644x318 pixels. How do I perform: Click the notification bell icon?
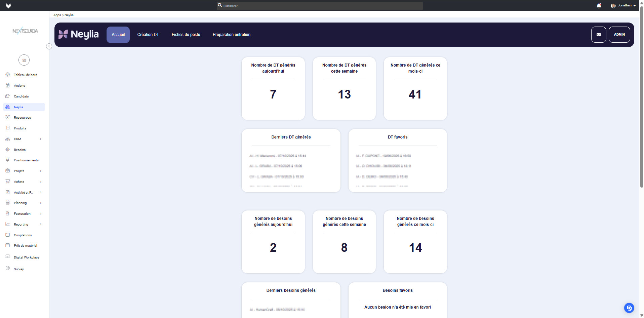[599, 6]
